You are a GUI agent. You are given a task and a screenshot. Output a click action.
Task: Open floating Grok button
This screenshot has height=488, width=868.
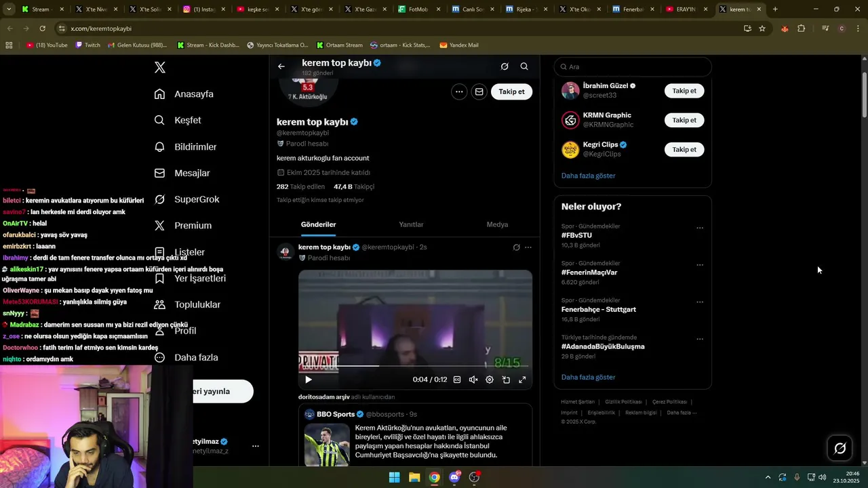click(840, 448)
